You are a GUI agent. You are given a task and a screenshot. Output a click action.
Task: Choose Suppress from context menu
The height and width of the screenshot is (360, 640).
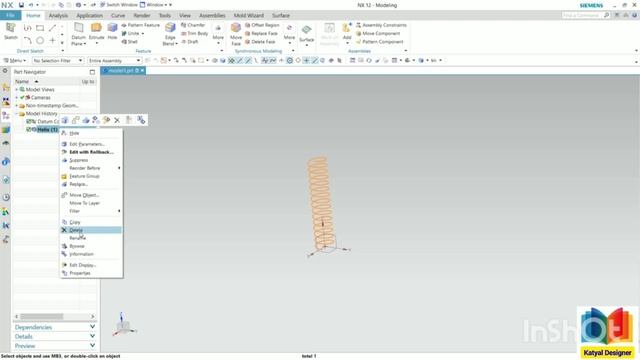pos(91,160)
